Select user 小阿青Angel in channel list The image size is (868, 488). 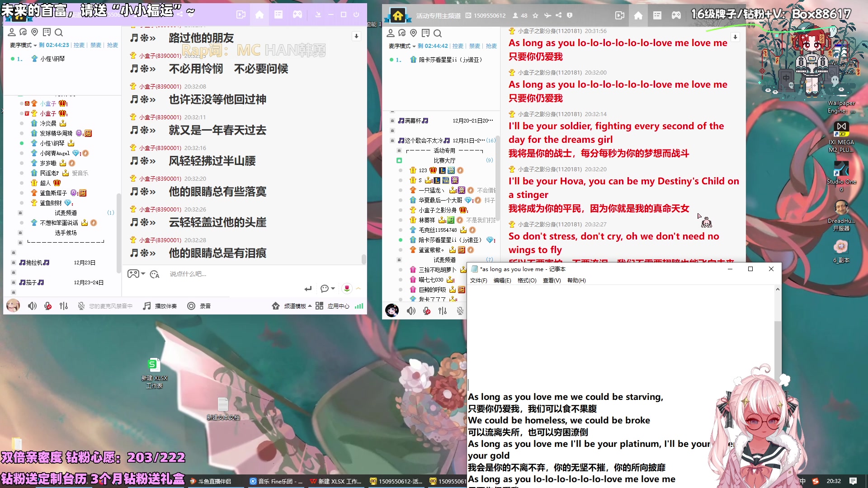tap(55, 153)
